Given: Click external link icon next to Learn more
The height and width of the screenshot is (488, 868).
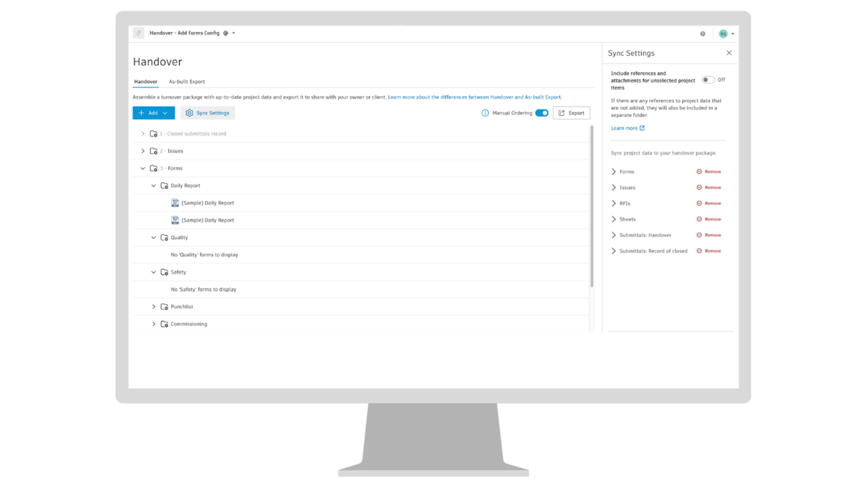Looking at the screenshot, I should tap(642, 128).
